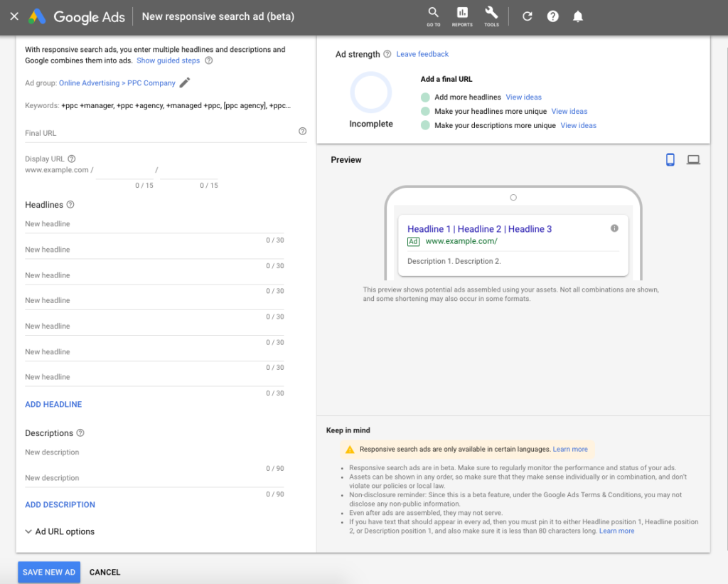The width and height of the screenshot is (728, 584).
Task: Switch preview to mobile view
Action: click(x=670, y=159)
